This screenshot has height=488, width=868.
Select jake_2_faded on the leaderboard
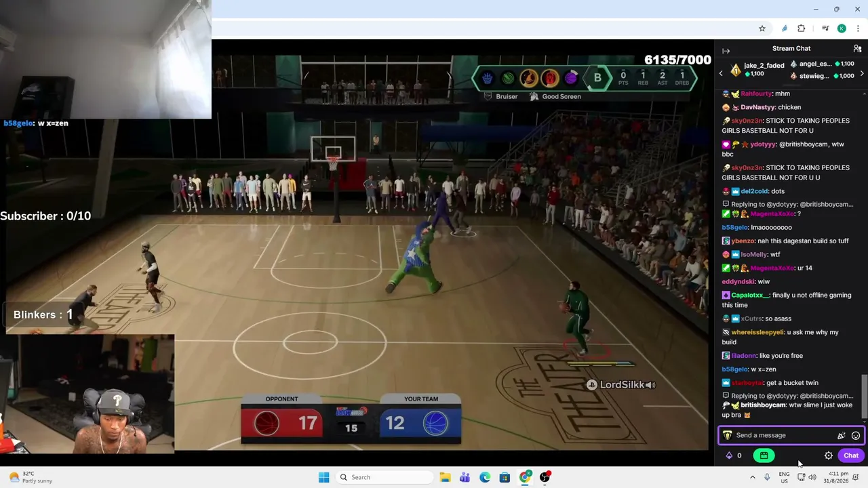click(757, 69)
